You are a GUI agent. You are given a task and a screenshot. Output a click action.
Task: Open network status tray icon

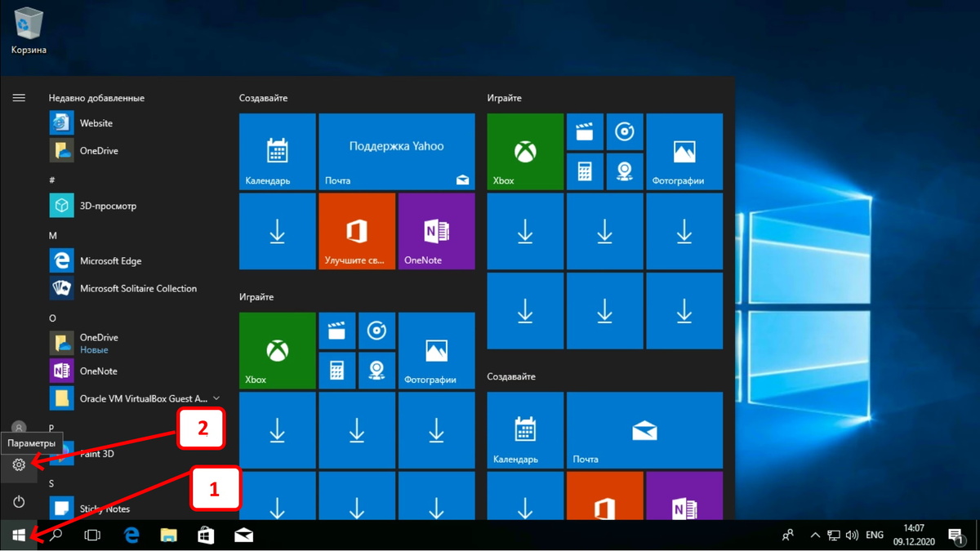(x=834, y=535)
